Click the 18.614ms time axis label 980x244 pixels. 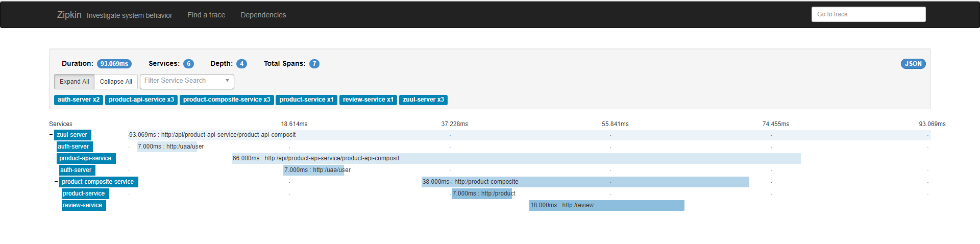coord(294,124)
